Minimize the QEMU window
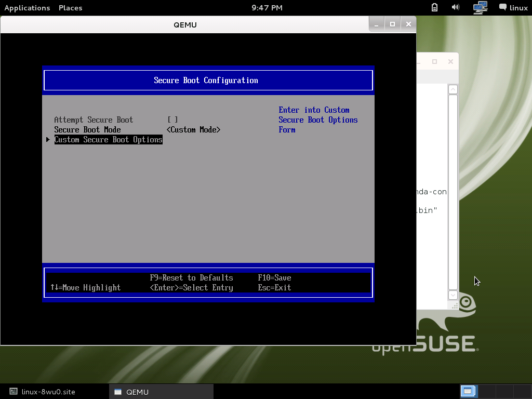The image size is (532, 399). pyautogui.click(x=376, y=24)
